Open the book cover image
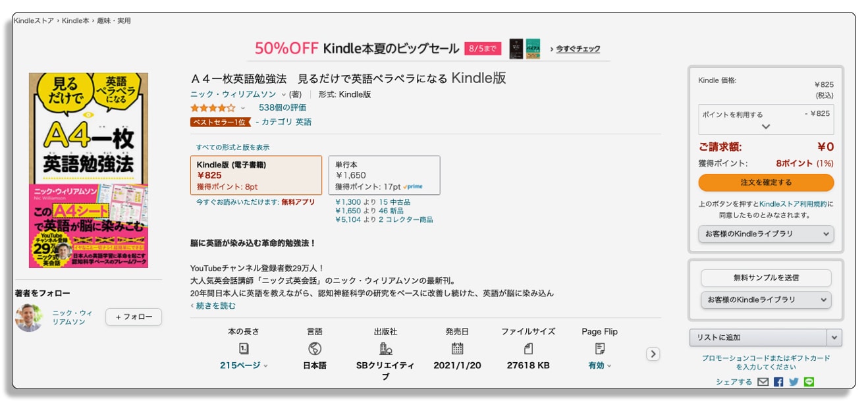Viewport: 868px width, 401px height. pyautogui.click(x=88, y=170)
